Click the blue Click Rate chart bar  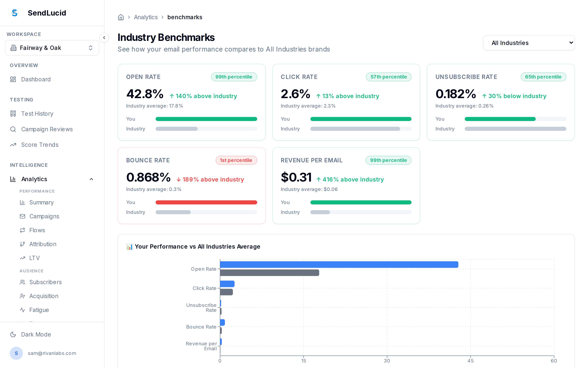point(227,284)
